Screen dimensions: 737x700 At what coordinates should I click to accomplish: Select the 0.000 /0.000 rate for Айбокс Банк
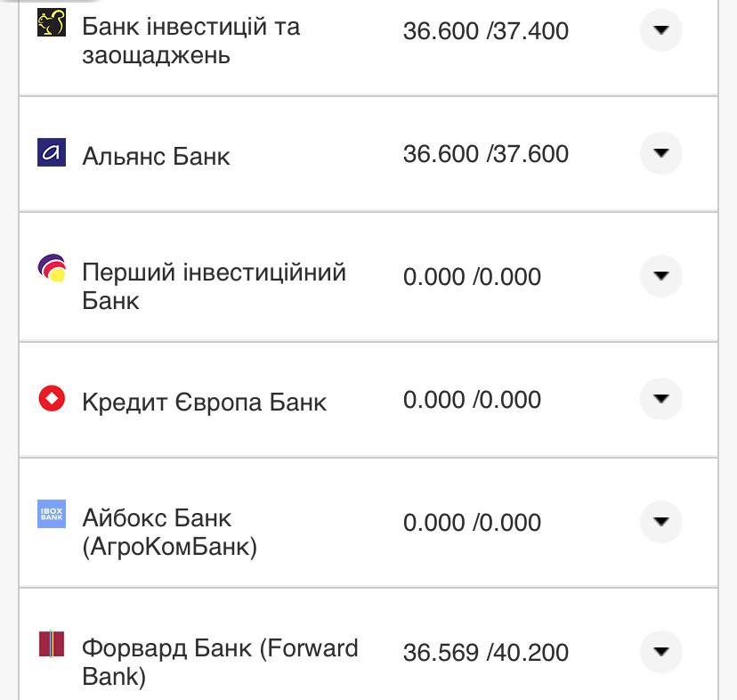click(x=473, y=525)
